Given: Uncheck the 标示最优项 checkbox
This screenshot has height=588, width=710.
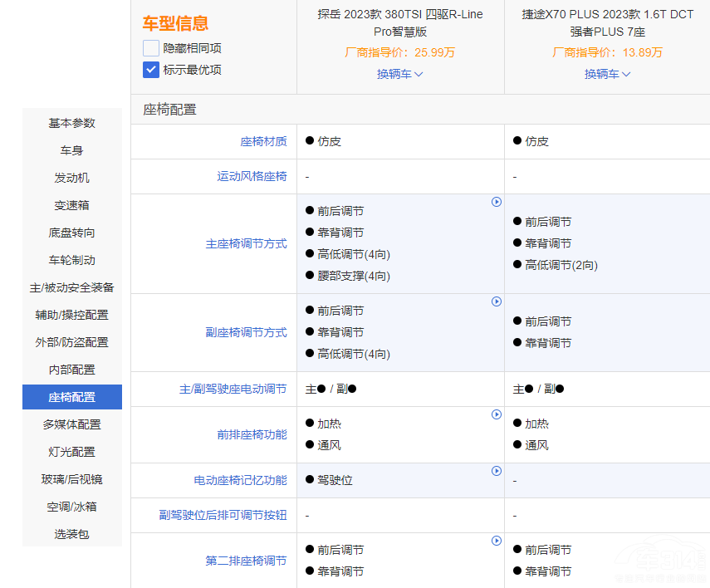Looking at the screenshot, I should click(150, 70).
